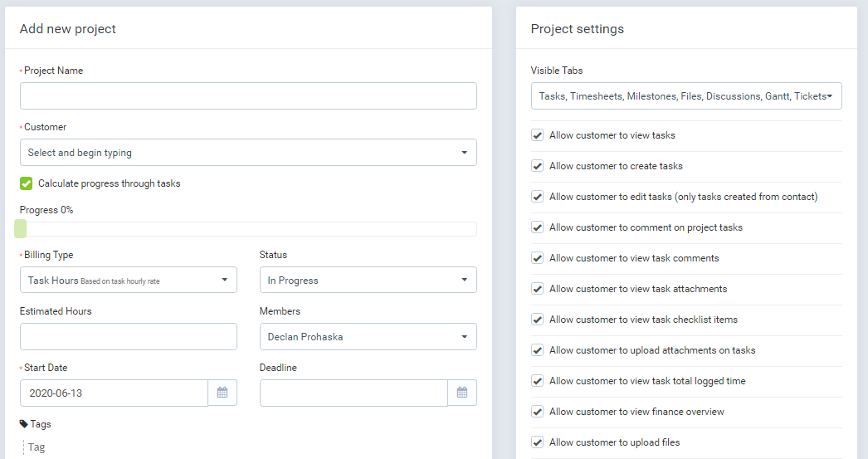
Task: Open the Start Date calendar picker icon
Action: click(222, 393)
